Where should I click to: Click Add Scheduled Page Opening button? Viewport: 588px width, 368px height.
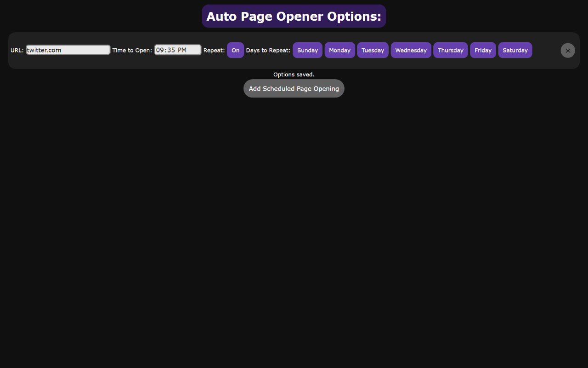pyautogui.click(x=294, y=88)
